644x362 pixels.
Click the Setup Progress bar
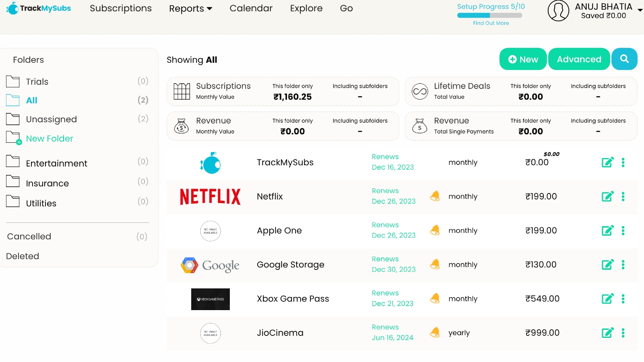coord(489,15)
